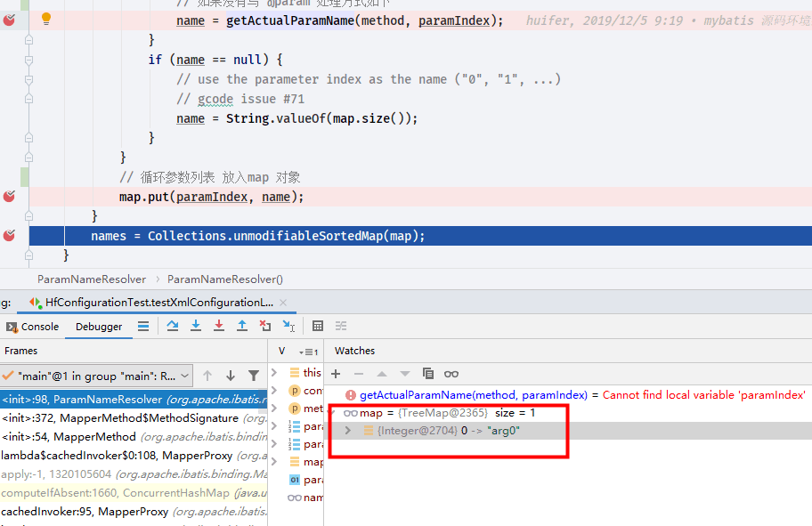Click the Watches panel header
The width and height of the screenshot is (812, 526).
click(354, 351)
